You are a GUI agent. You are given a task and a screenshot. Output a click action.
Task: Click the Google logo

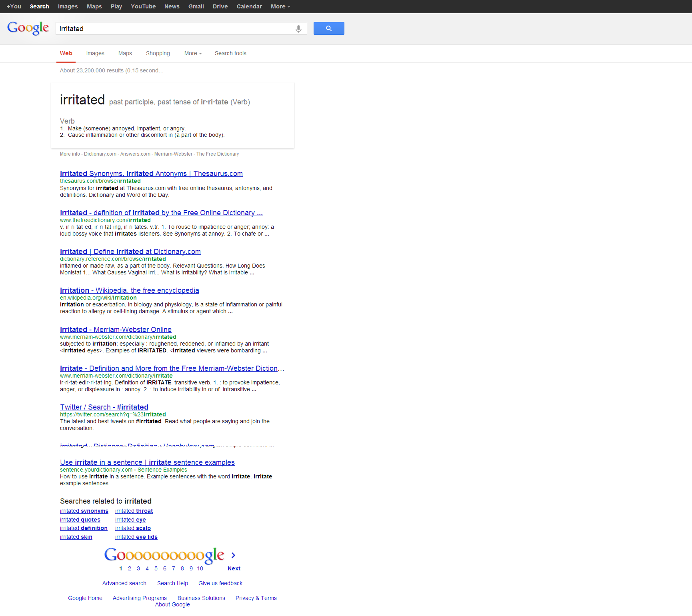(28, 28)
